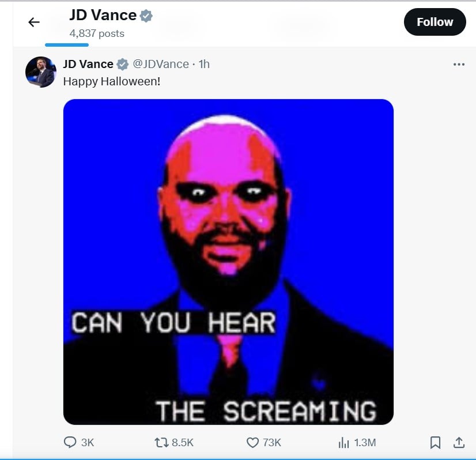Click the Follow button

[x=435, y=22]
